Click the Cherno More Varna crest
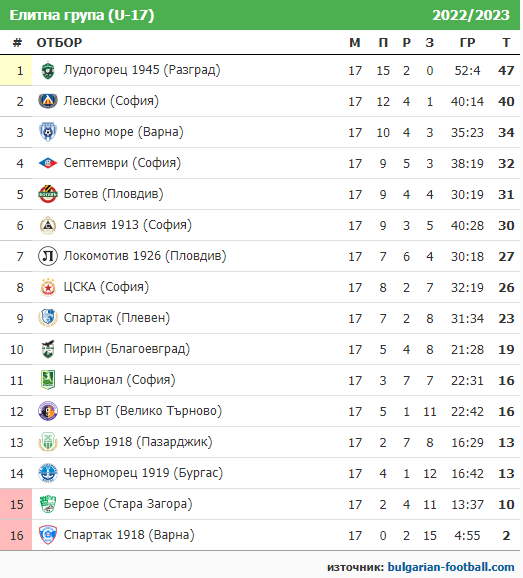This screenshot has height=578, width=523. pyautogui.click(x=48, y=132)
